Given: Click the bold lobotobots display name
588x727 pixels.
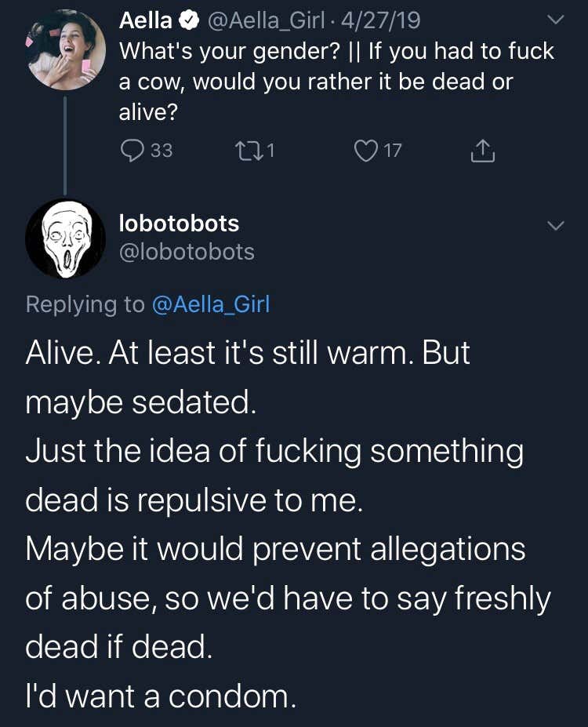Looking at the screenshot, I should 179,224.
